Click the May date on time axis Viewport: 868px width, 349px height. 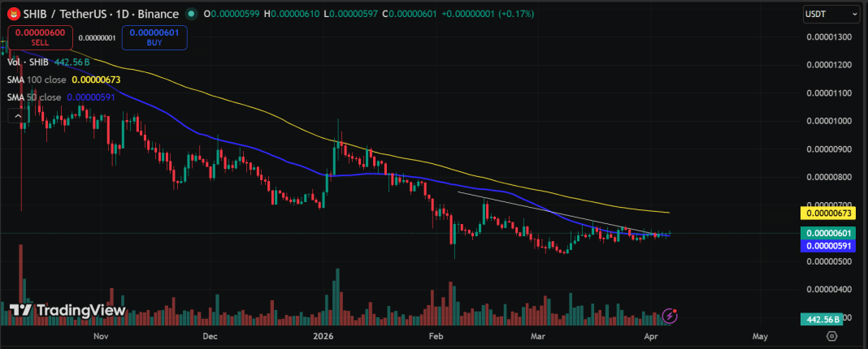[x=761, y=336]
